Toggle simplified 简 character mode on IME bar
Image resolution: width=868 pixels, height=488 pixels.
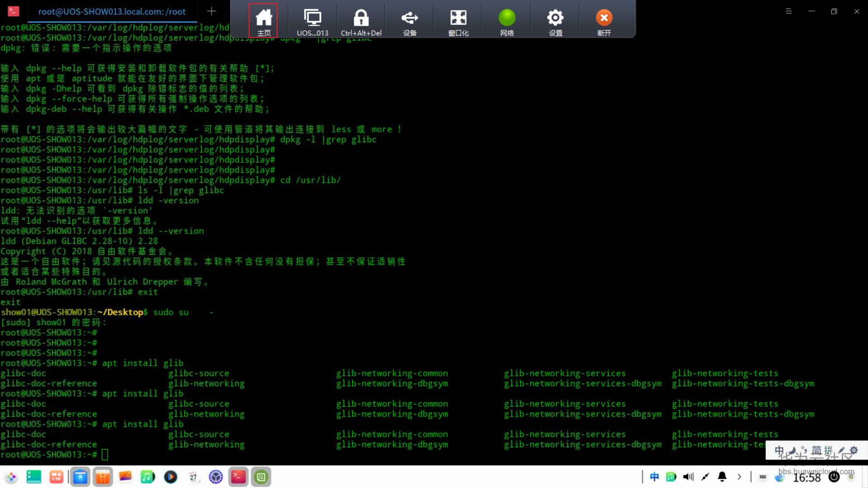[x=816, y=450]
